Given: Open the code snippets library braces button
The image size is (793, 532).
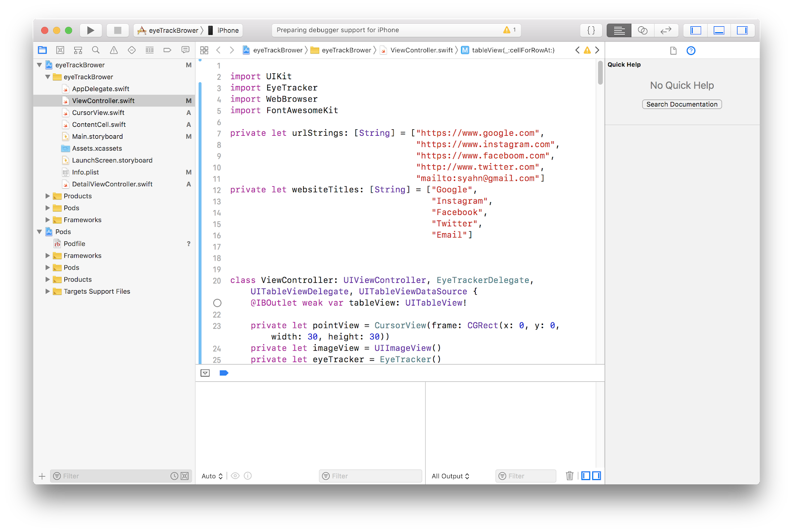Looking at the screenshot, I should coord(591,30).
